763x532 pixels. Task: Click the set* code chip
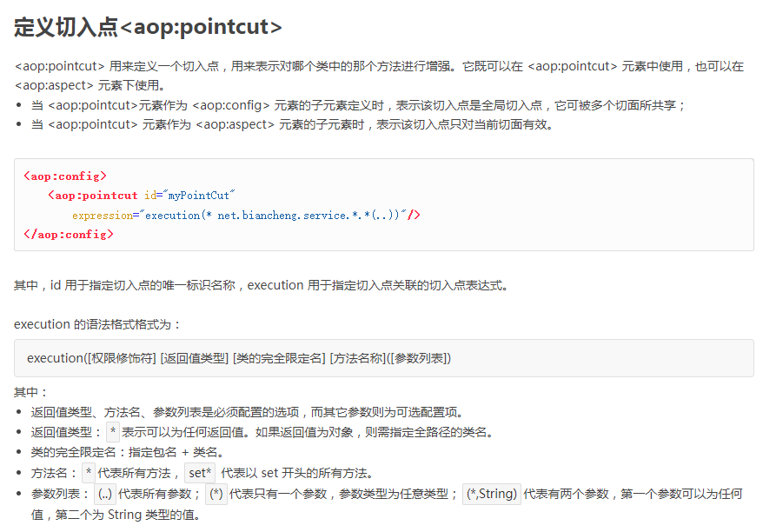(200, 473)
